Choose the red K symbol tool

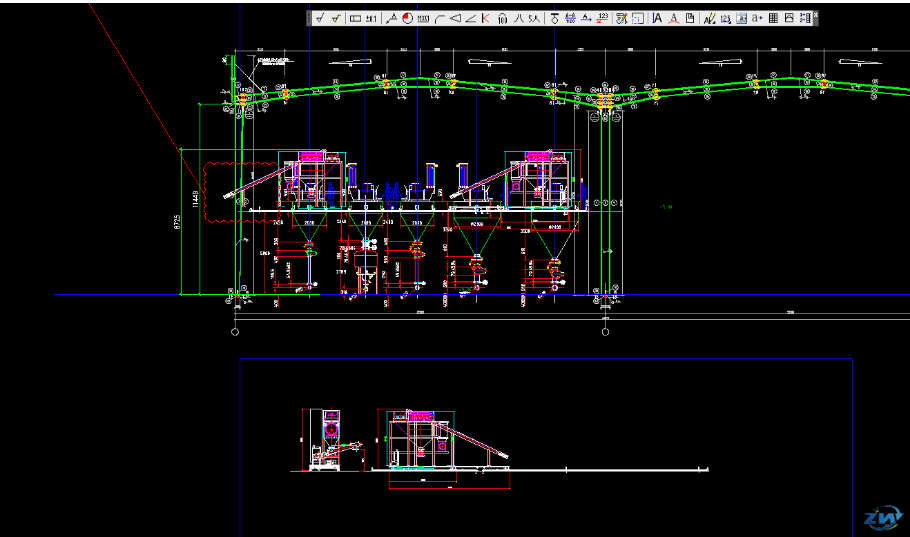tap(485, 18)
